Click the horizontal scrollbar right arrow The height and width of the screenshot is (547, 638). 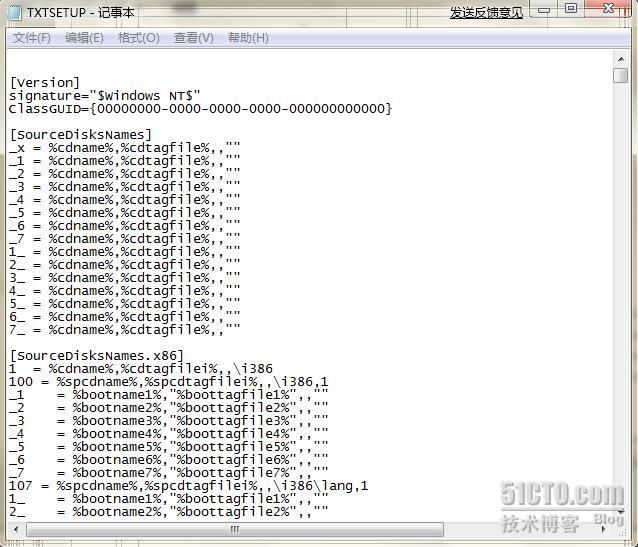click(x=603, y=529)
